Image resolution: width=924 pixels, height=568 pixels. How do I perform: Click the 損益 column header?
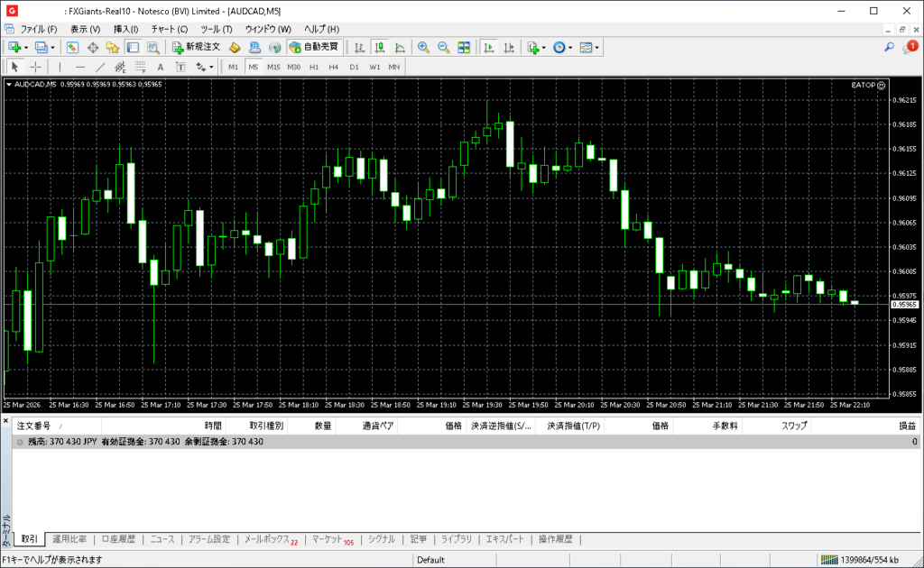[907, 426]
